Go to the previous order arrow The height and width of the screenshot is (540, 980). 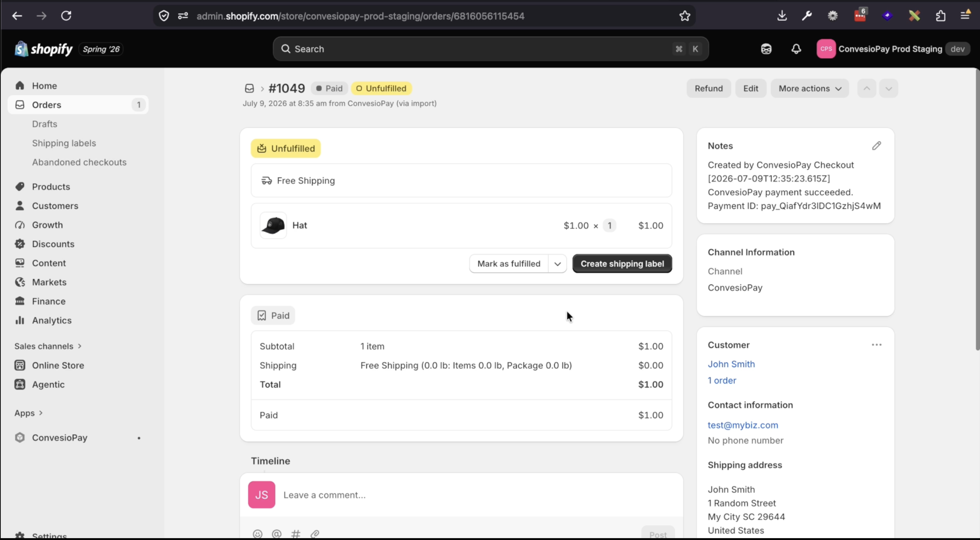867,89
